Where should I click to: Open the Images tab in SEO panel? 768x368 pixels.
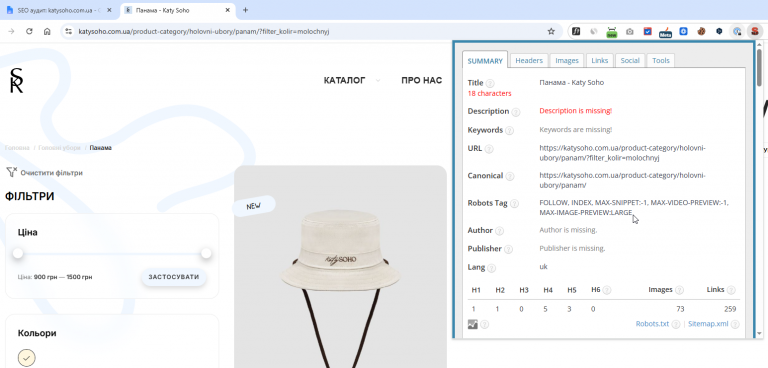tap(567, 60)
